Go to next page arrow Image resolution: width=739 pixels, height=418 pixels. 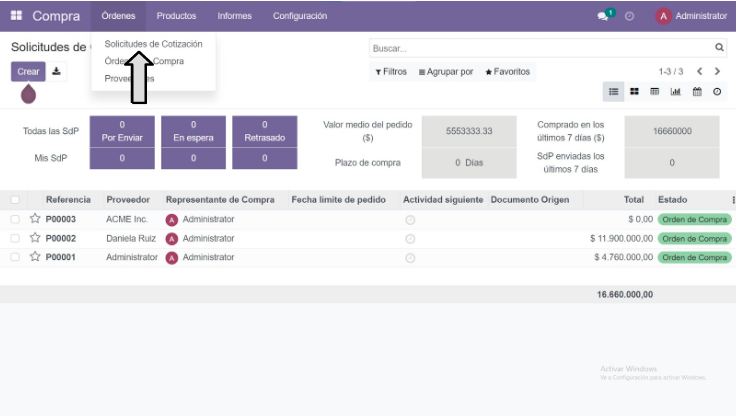(x=717, y=71)
